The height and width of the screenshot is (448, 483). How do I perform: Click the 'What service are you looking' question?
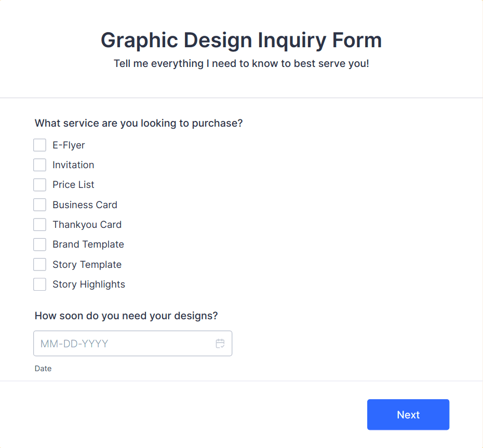[139, 123]
